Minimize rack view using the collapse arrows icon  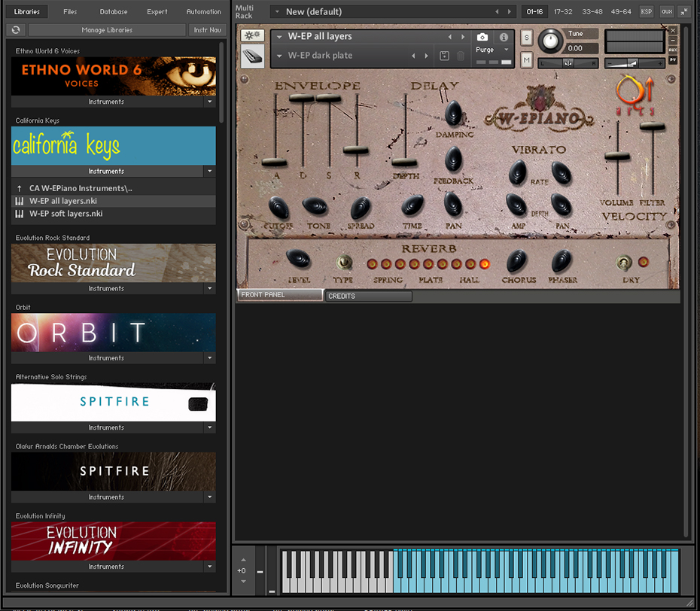(x=684, y=12)
